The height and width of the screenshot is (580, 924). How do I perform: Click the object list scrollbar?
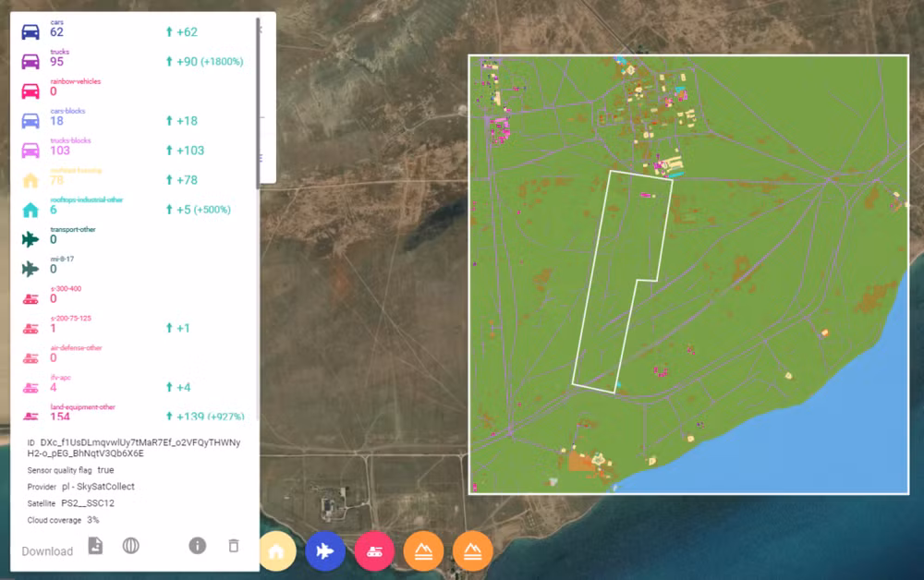(258, 103)
